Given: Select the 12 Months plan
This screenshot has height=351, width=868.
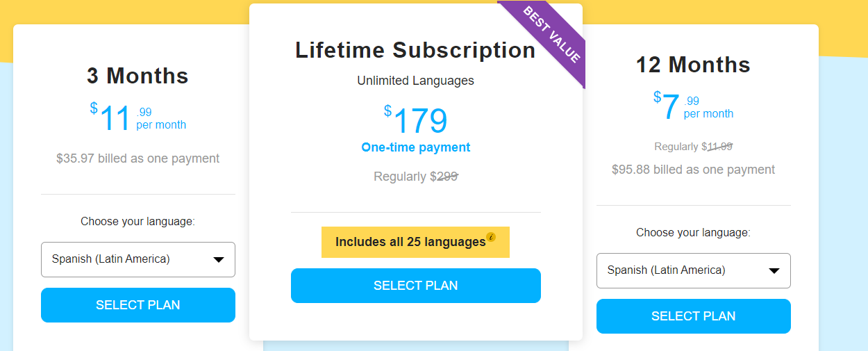Looking at the screenshot, I should point(693,316).
